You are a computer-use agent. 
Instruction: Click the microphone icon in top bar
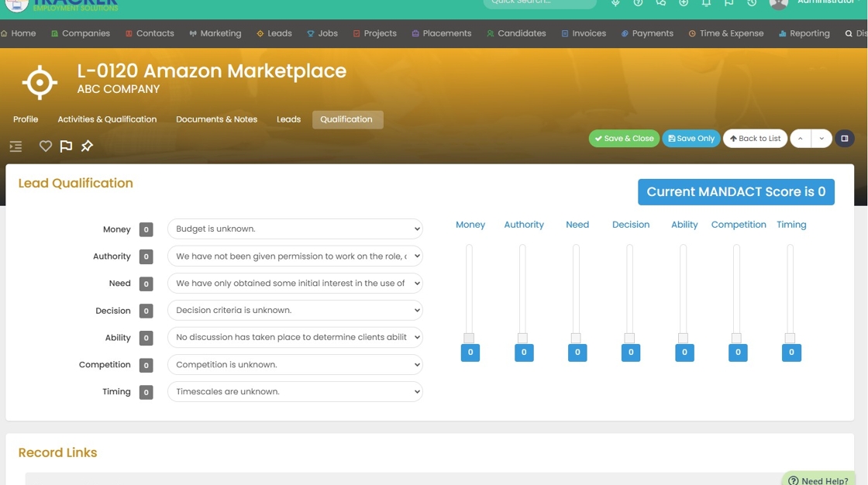tap(615, 3)
